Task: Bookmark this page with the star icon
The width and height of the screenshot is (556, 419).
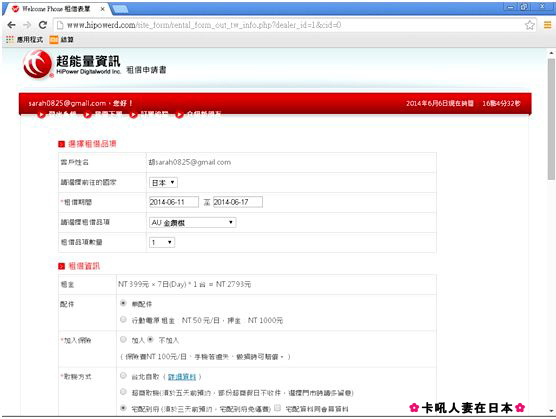Action: click(529, 25)
